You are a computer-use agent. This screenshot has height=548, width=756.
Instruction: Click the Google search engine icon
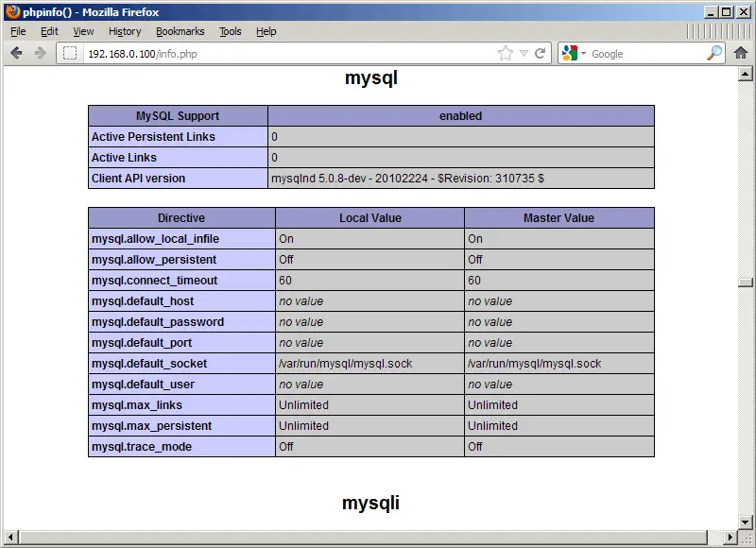click(570, 53)
